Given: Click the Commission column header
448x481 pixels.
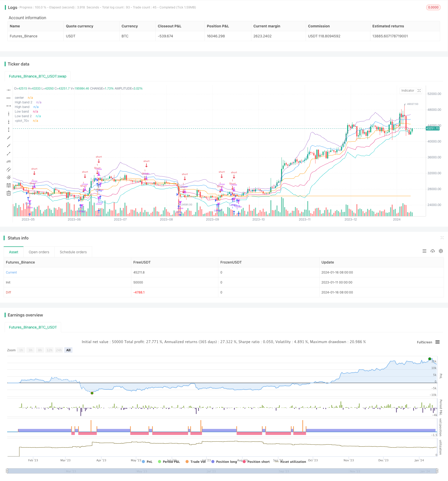Looking at the screenshot, I should point(319,26).
